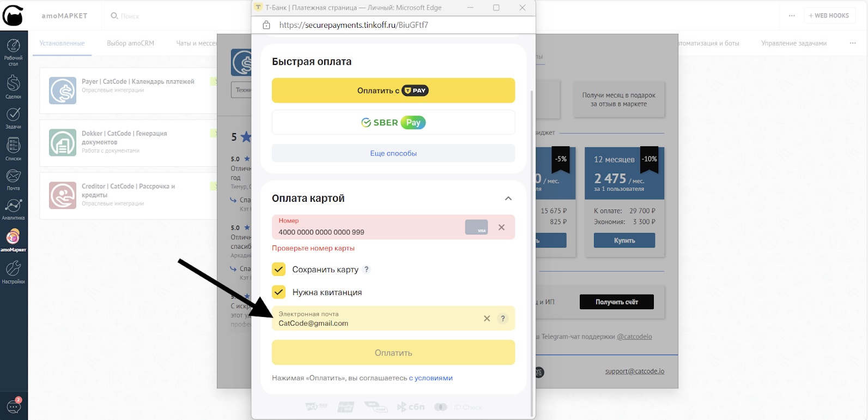Viewport: 868px width, 420px height.
Task: Open three-dots menu near WEB HOOKS
Action: [x=792, y=16]
